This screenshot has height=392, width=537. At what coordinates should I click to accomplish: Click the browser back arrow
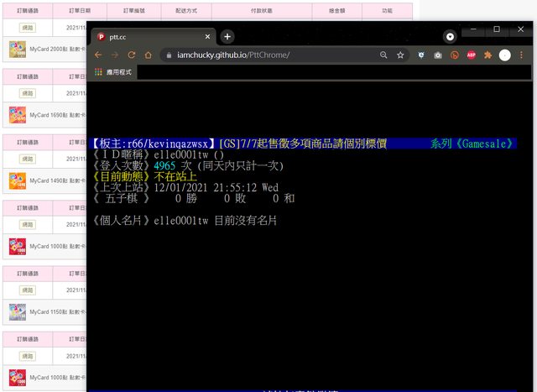(97, 55)
